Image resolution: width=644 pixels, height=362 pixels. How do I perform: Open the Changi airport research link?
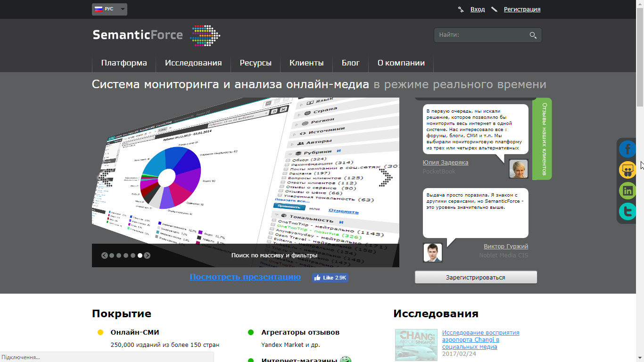tap(480, 339)
